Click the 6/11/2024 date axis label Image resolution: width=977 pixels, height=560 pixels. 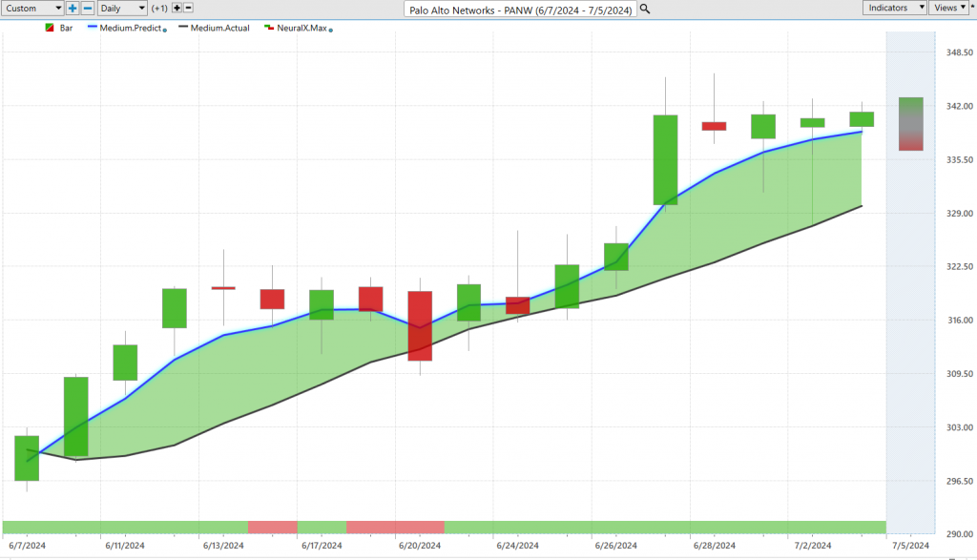coord(125,545)
